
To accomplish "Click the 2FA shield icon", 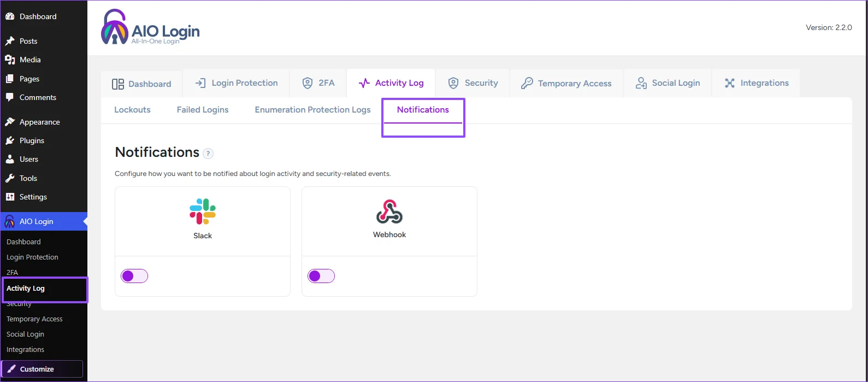I will 308,83.
